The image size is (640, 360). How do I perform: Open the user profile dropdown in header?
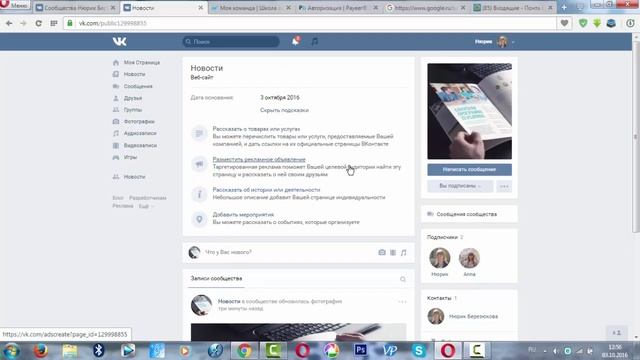tap(494, 41)
